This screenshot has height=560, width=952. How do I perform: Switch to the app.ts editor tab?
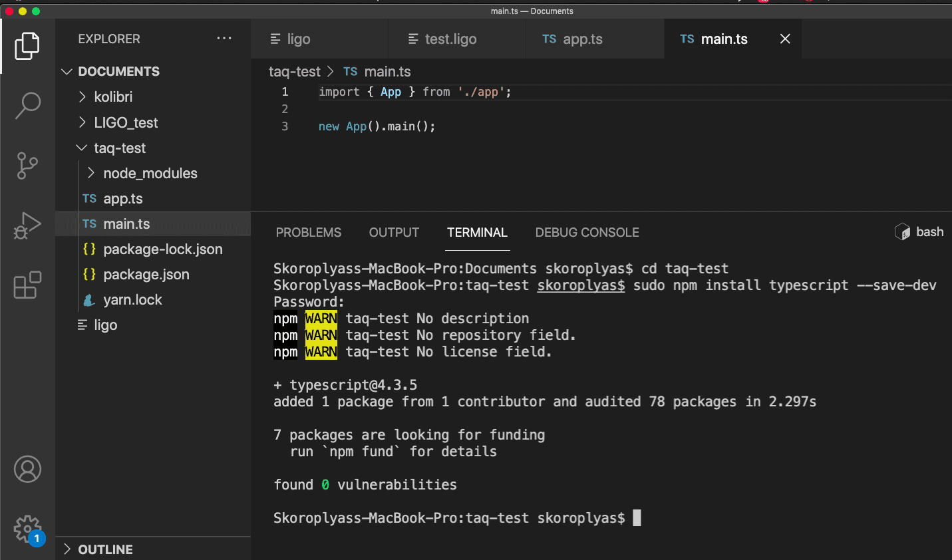(x=582, y=39)
